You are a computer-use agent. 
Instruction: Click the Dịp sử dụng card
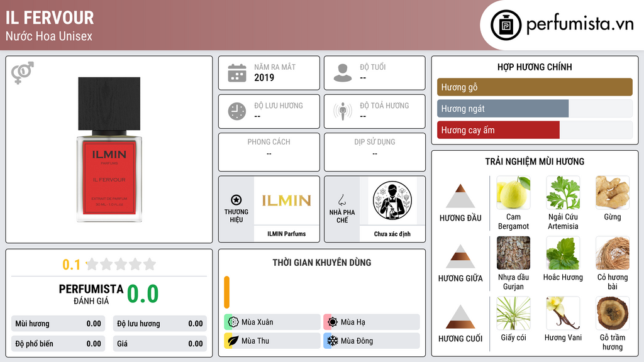[375, 152]
